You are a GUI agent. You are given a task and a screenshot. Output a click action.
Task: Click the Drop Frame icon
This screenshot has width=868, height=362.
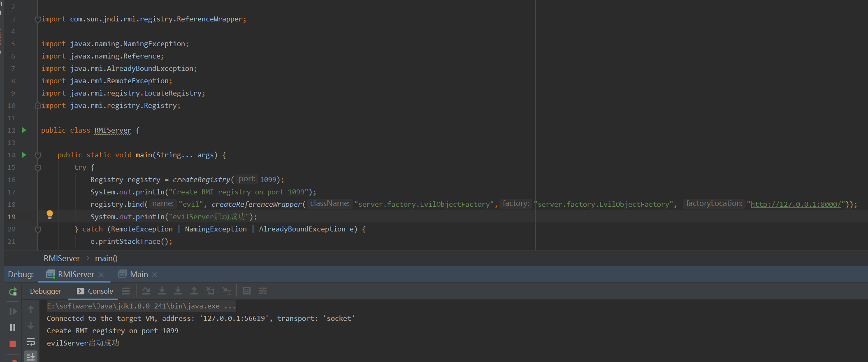(210, 291)
